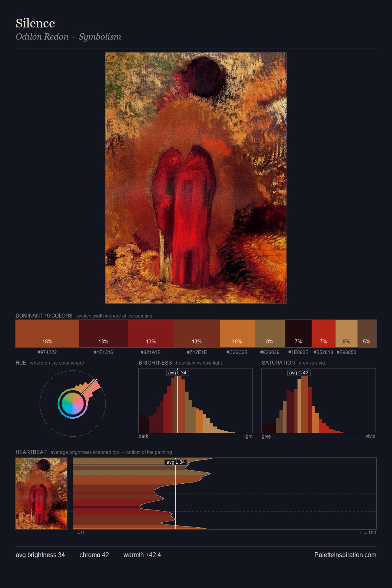Click the "L = 0" axis label
This screenshot has width=392, height=588.
pos(78,533)
